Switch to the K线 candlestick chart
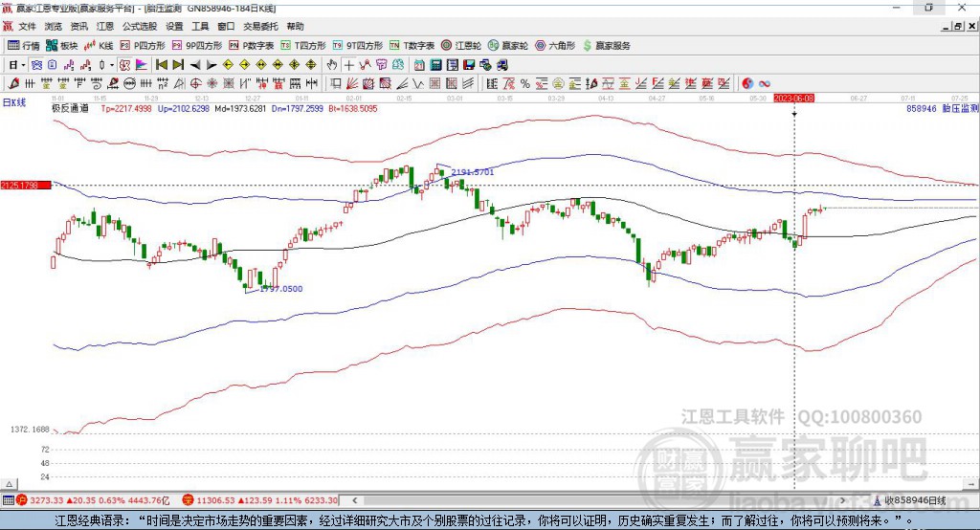Screen dimensions: 980x530 (99, 46)
